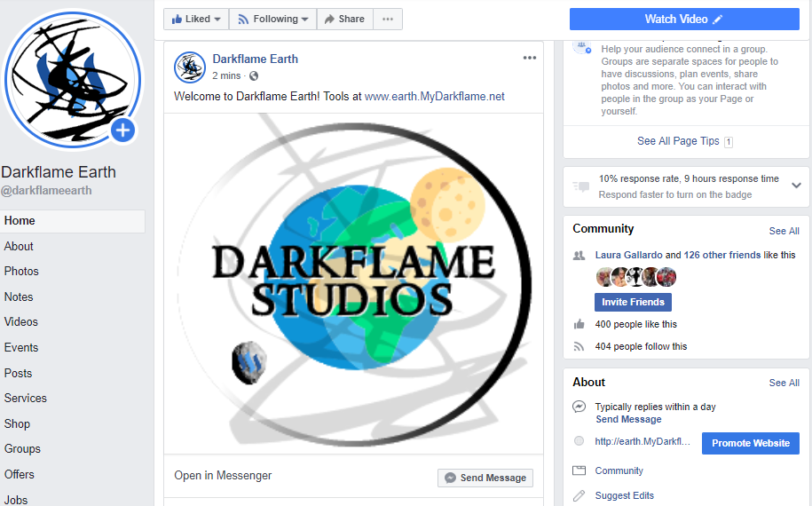Open the post options ellipsis menu

point(529,58)
